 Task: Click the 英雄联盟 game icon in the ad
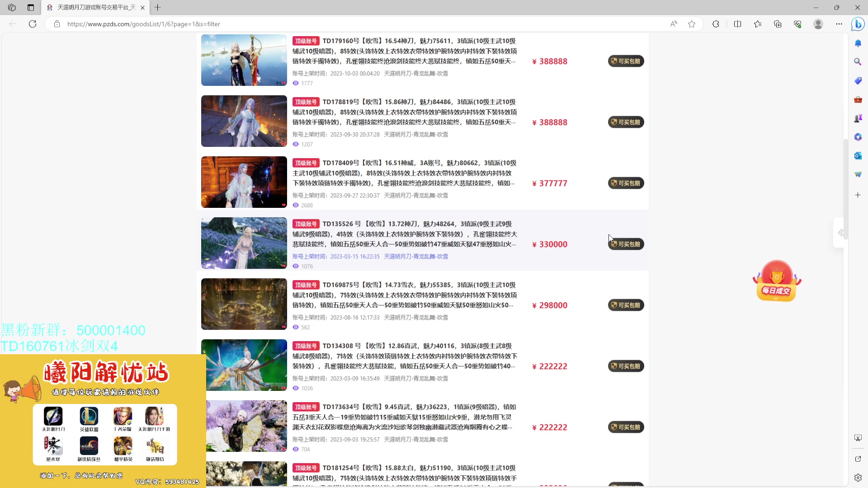(89, 417)
